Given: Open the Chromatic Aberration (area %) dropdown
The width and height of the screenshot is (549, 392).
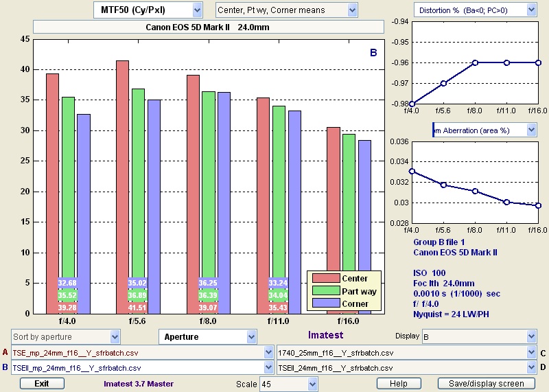Looking at the screenshot, I should click(x=484, y=130).
